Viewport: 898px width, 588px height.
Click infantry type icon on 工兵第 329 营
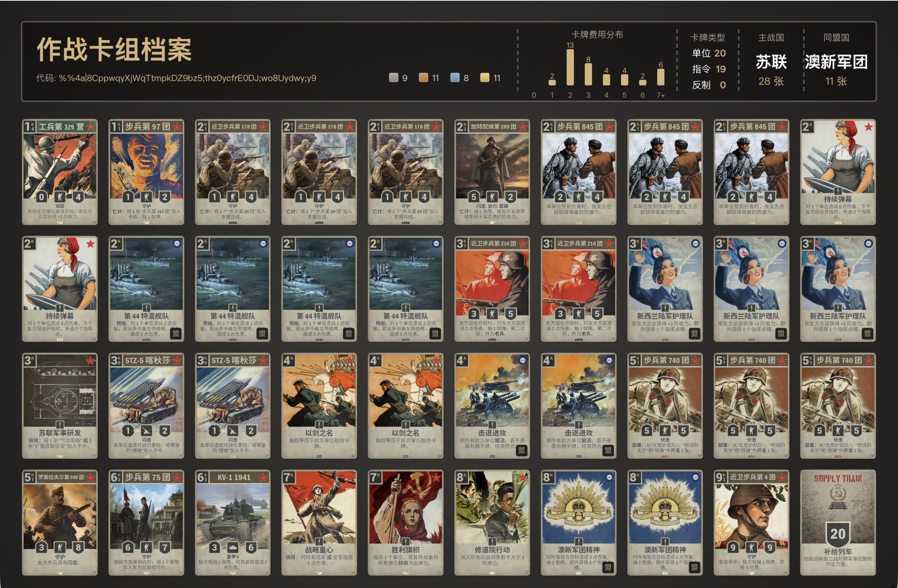tap(59, 197)
